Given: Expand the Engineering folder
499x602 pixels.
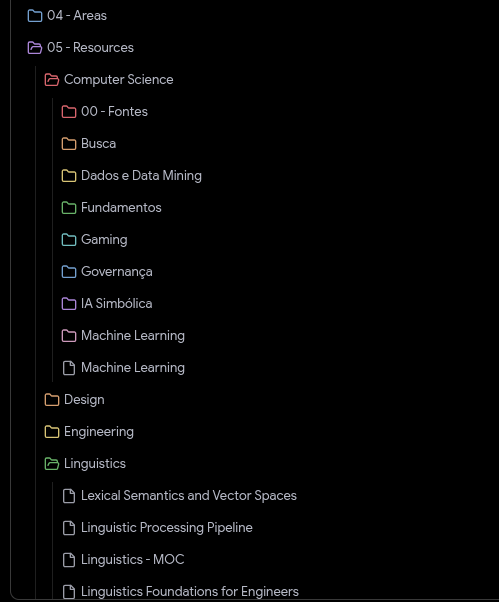Looking at the screenshot, I should tap(89, 432).
